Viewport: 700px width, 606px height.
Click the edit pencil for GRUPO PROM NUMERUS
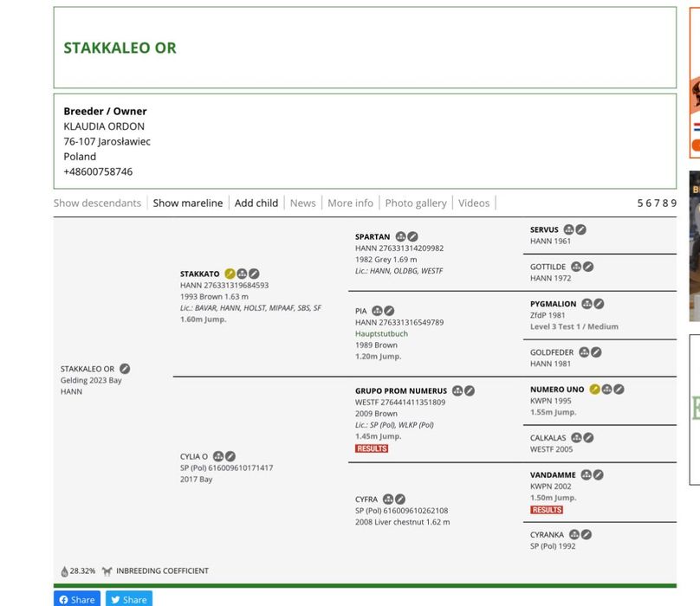pos(470,390)
